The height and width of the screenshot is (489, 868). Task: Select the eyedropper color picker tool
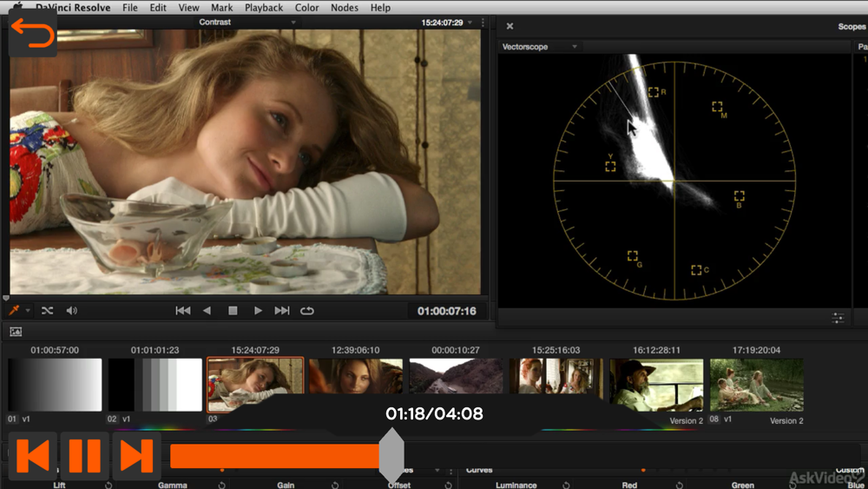(x=15, y=311)
